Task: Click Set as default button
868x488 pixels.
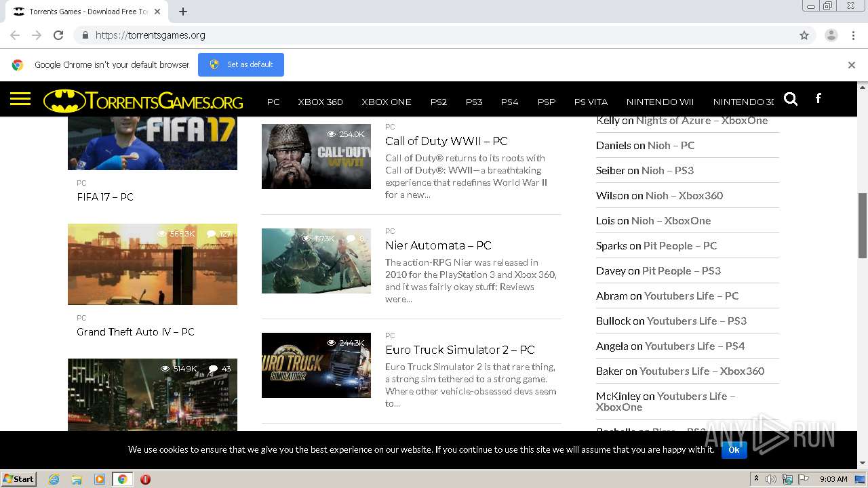Action: (241, 64)
